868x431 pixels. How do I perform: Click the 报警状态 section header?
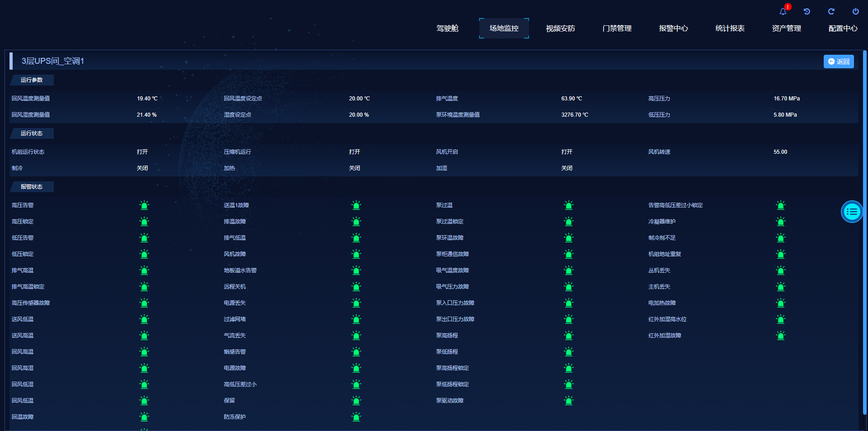[x=32, y=187]
